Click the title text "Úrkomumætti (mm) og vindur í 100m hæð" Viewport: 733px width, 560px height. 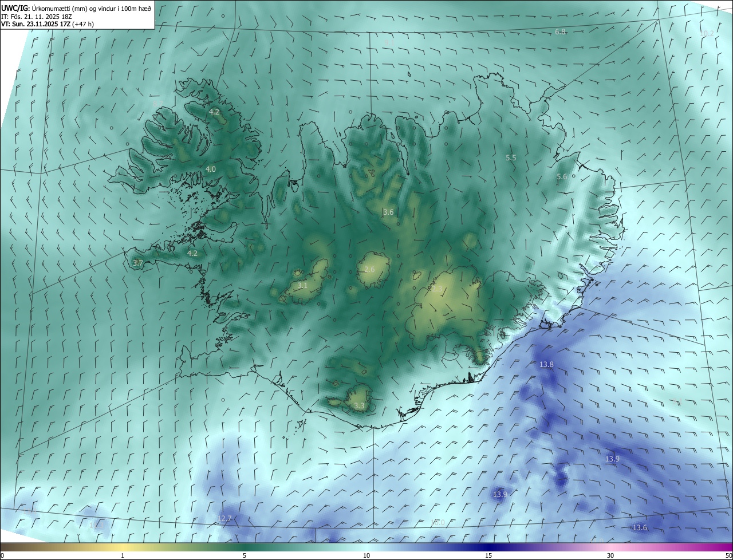point(92,8)
